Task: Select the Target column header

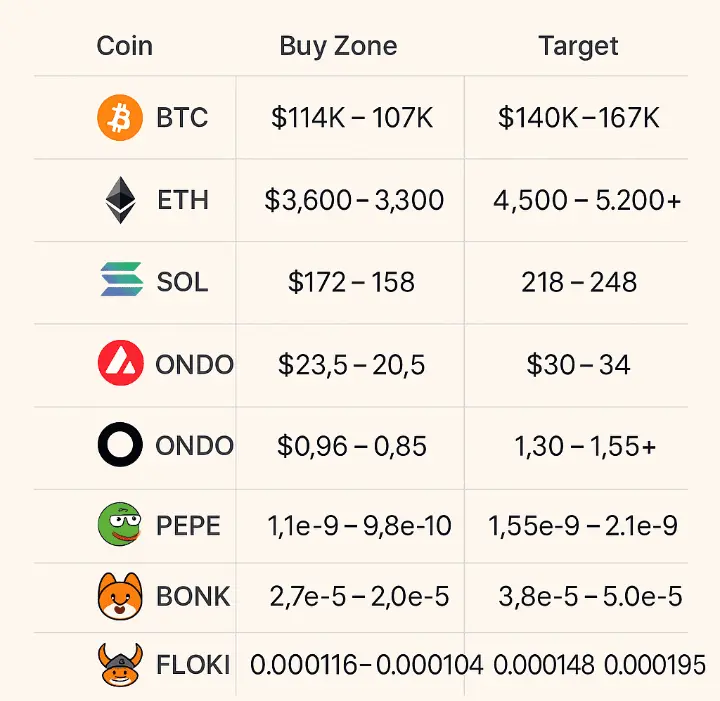Action: point(578,47)
